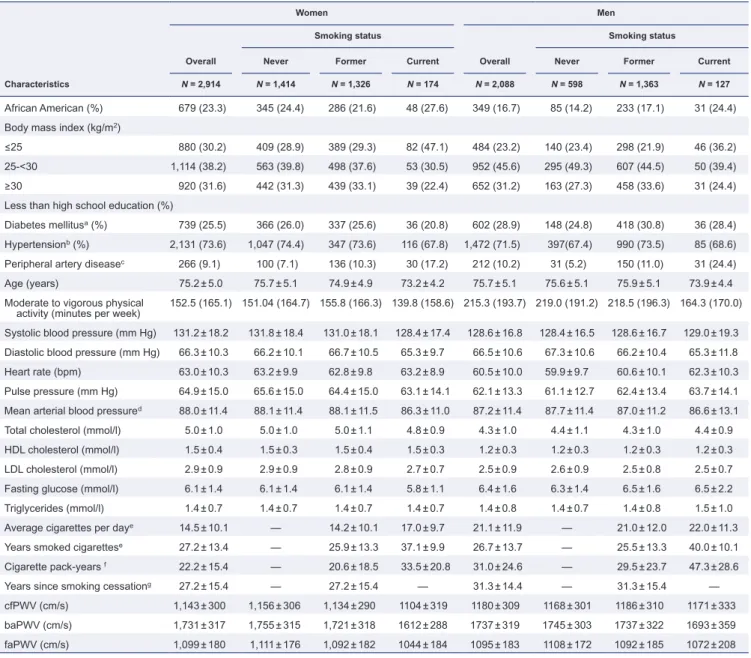This screenshot has width=751, height=658.
Task: Select the 'cfPWV (cm/s)' row label
Action: [x=36, y=606]
